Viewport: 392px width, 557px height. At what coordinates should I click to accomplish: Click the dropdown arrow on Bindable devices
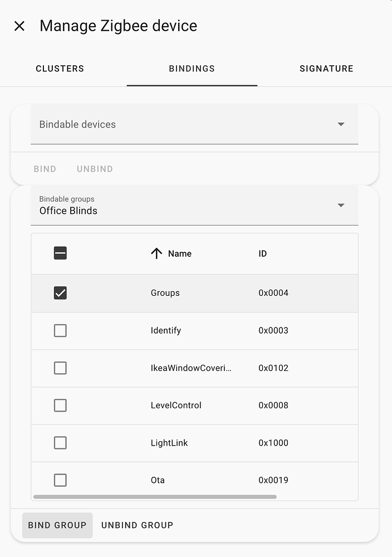[x=340, y=125]
